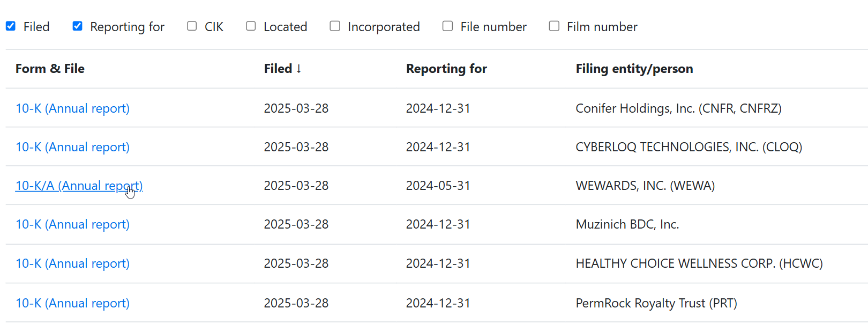
Task: Click the Filing entity/person column header
Action: pyautogui.click(x=634, y=69)
